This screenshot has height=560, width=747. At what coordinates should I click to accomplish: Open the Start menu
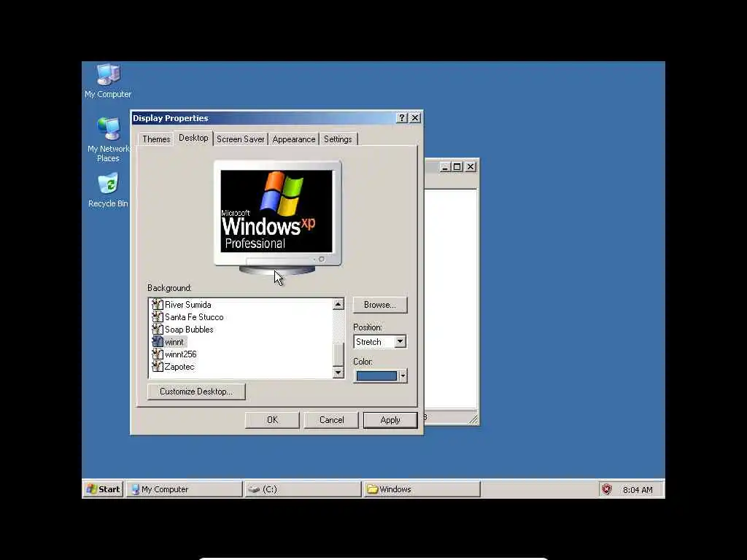click(104, 489)
